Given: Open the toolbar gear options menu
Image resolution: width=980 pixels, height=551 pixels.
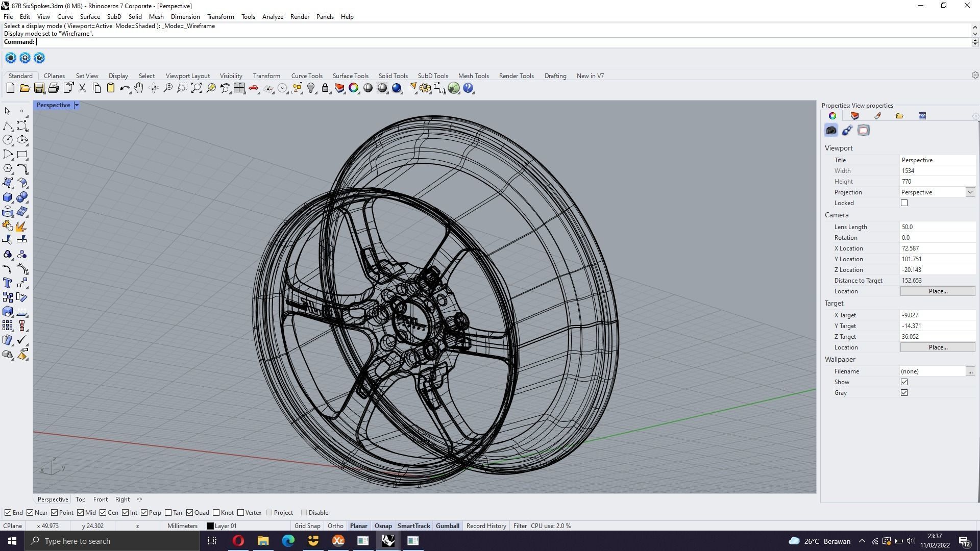Looking at the screenshot, I should [x=975, y=76].
